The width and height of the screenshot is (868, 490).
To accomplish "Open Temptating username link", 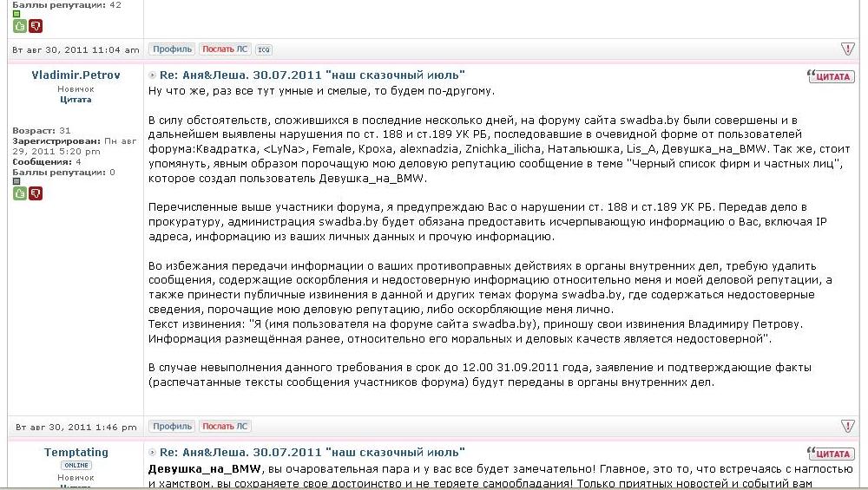I will pyautogui.click(x=76, y=453).
